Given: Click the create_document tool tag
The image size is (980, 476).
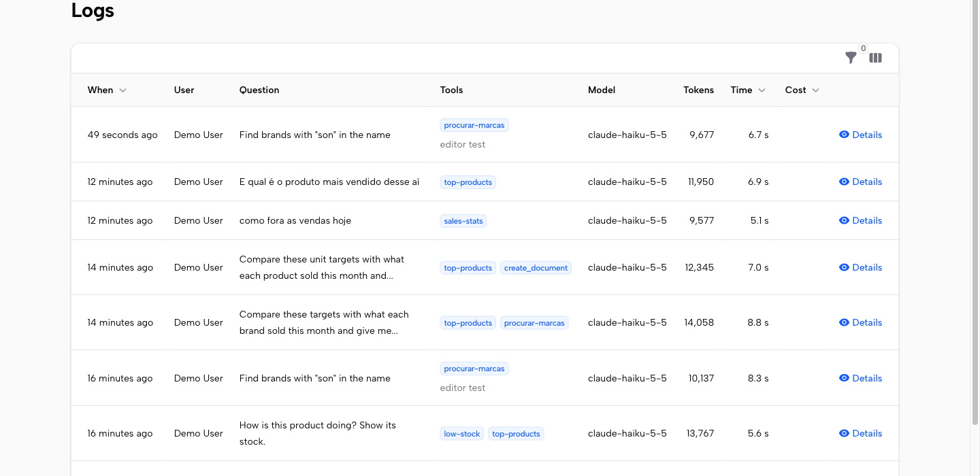Looking at the screenshot, I should click(x=536, y=268).
